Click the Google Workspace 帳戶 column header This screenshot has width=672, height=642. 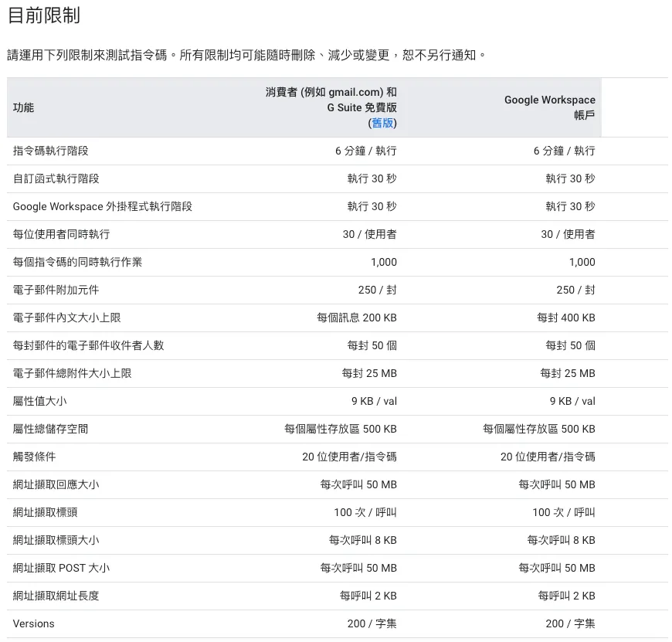pyautogui.click(x=549, y=107)
